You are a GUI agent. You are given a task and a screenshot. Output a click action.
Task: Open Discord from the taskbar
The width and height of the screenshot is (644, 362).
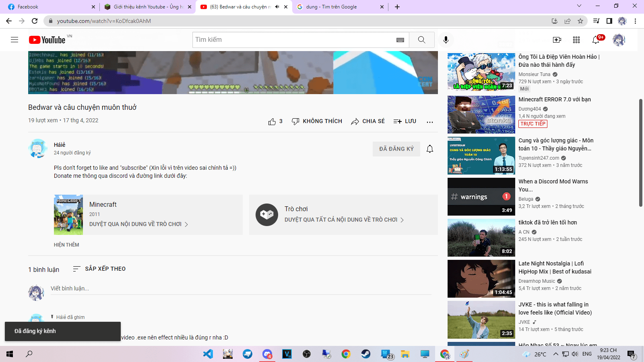267,354
